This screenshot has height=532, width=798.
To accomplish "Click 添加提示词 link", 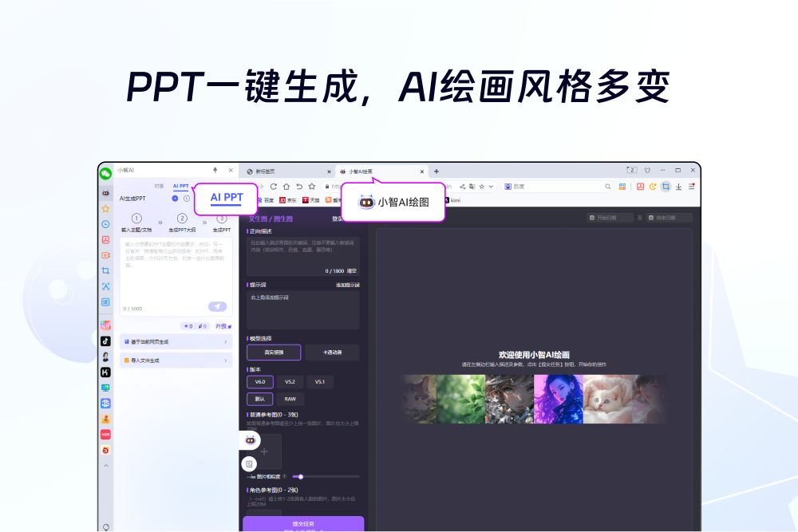I will [x=348, y=286].
